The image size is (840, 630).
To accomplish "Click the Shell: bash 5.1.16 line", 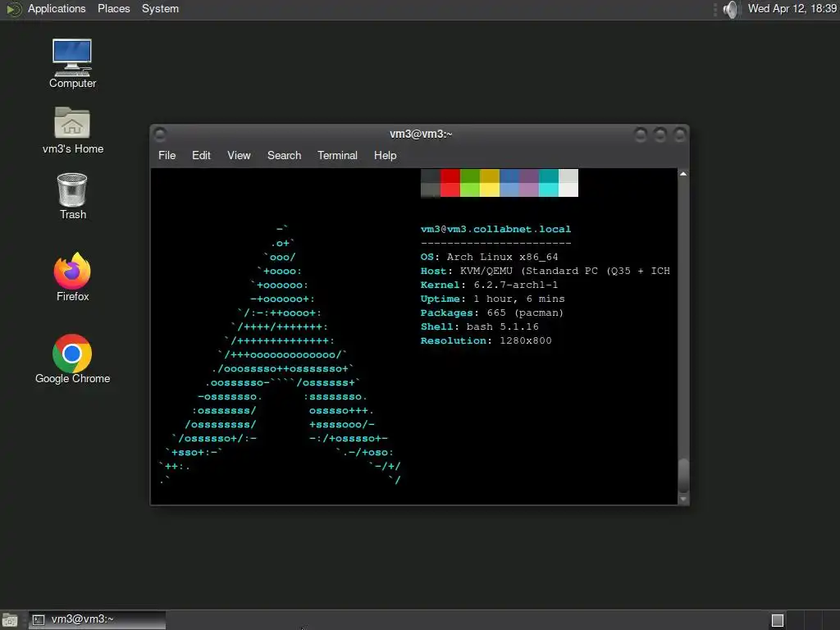I will (479, 326).
